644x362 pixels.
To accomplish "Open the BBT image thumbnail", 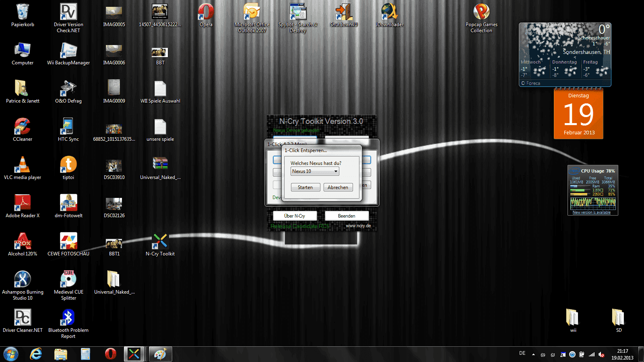I will 160,53.
